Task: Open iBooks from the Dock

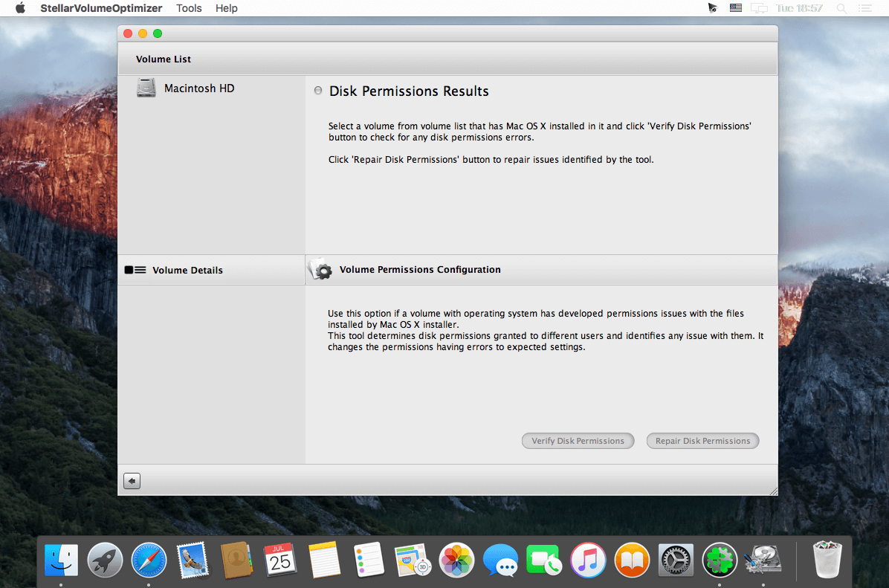Action: (x=632, y=560)
